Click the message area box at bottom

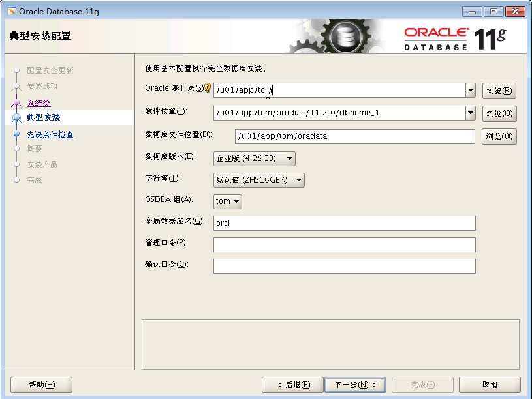pos(330,344)
